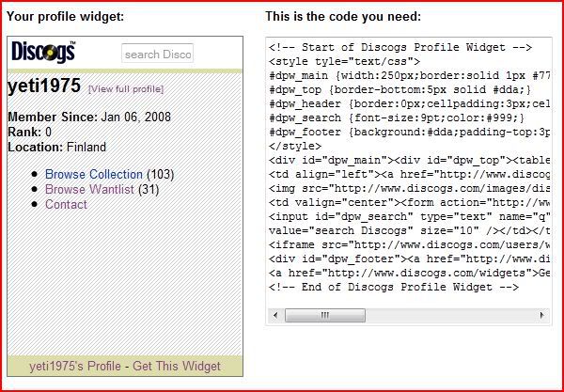Screen dimensions: 564x392
Task: Click the horizontal scrollbar thumb in code box
Action: click(325, 316)
